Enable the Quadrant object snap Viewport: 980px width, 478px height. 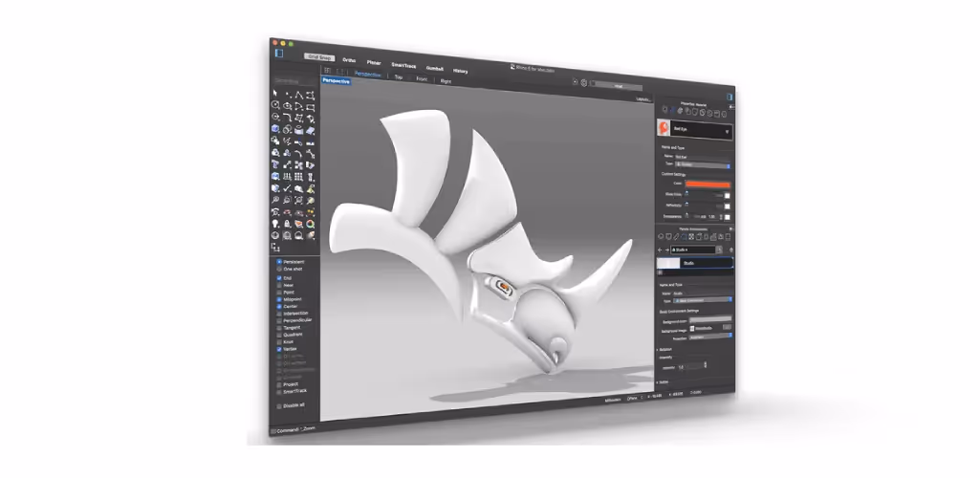[279, 335]
